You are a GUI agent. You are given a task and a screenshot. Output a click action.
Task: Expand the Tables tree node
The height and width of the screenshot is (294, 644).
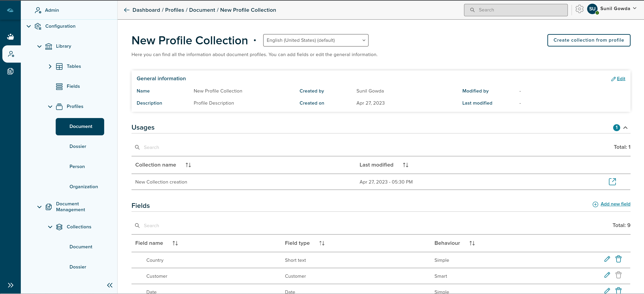pyautogui.click(x=50, y=66)
